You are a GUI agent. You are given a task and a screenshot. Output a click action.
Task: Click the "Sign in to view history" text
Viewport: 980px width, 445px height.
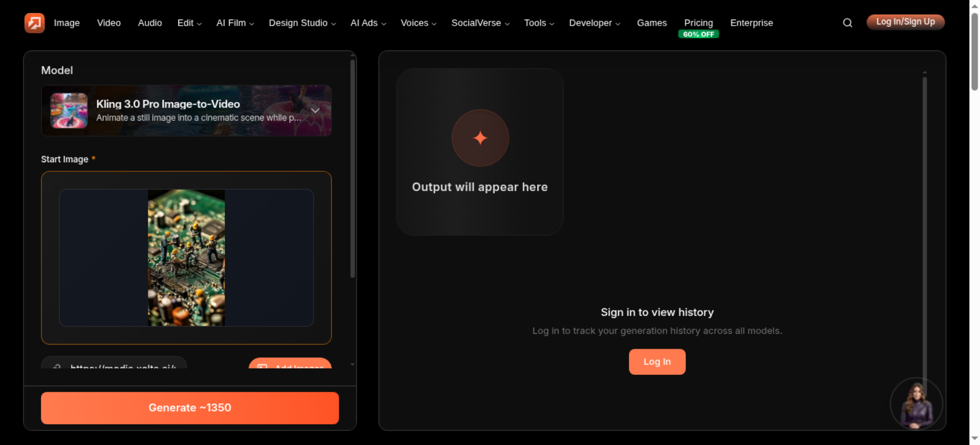(x=657, y=312)
